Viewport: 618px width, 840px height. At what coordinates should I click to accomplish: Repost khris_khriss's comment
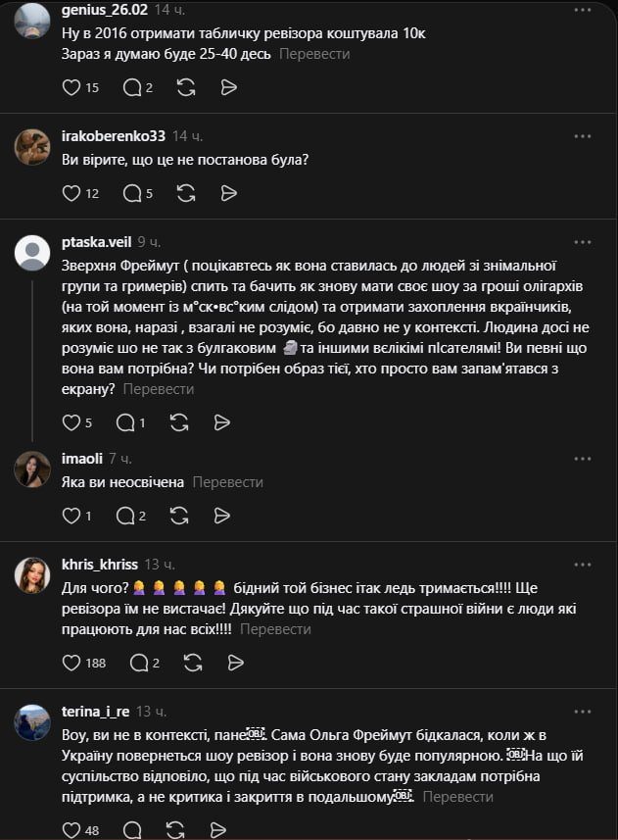pos(186,663)
